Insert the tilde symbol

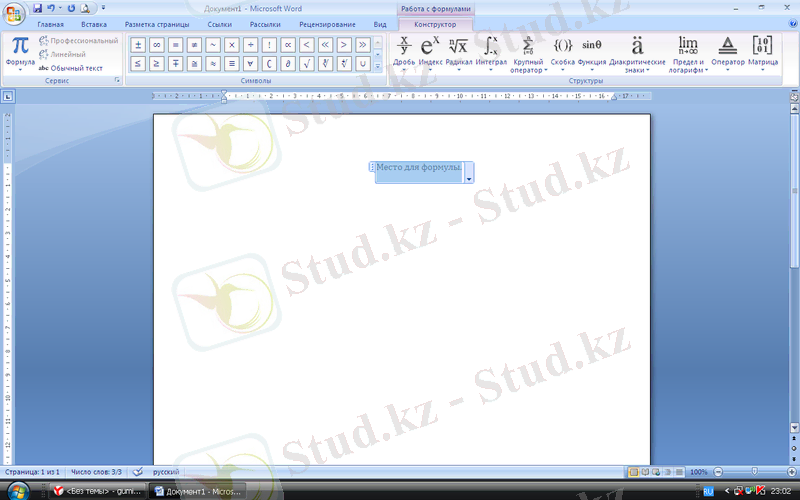pyautogui.click(x=213, y=45)
